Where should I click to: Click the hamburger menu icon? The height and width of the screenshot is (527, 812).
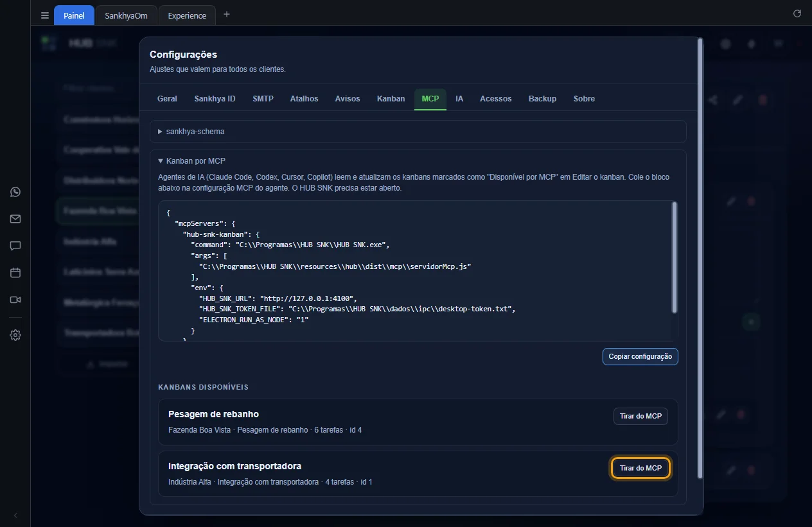coord(44,15)
